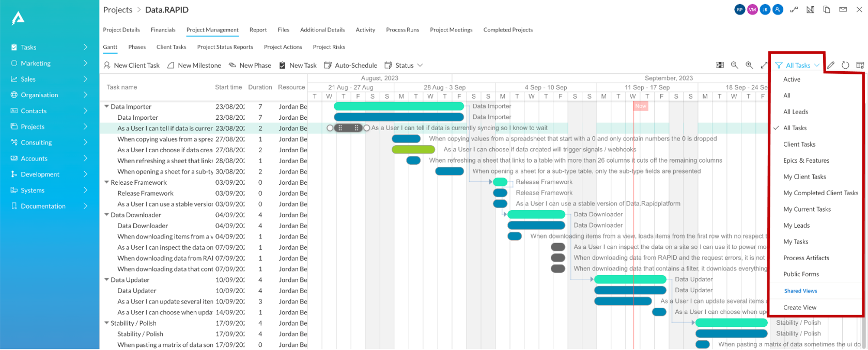Screen dimensions: 868x350
Task: Click New Milestone
Action: (194, 66)
